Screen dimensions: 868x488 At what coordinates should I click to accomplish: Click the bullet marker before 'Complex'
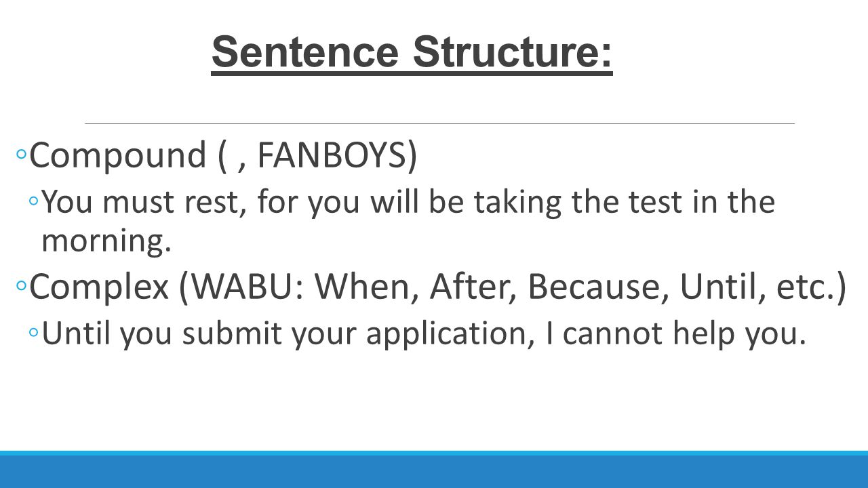(21, 287)
